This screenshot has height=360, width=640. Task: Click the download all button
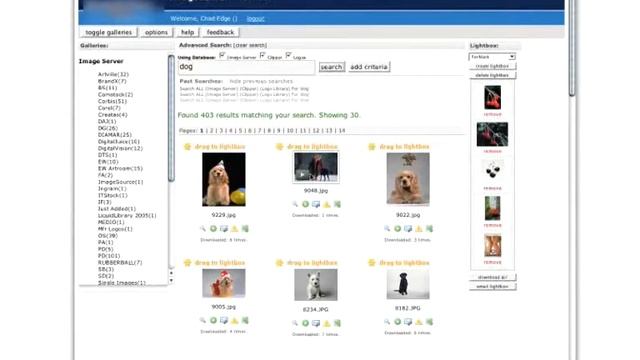click(492, 277)
